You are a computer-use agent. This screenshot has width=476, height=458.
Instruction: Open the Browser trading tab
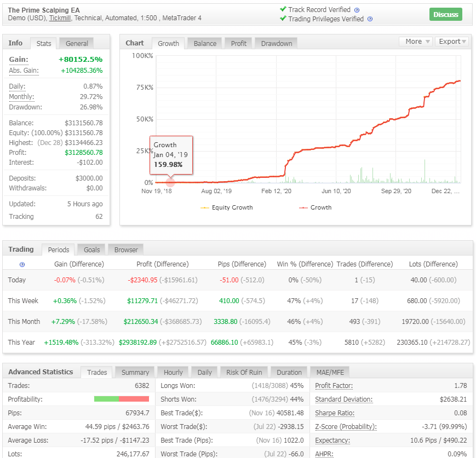(126, 250)
